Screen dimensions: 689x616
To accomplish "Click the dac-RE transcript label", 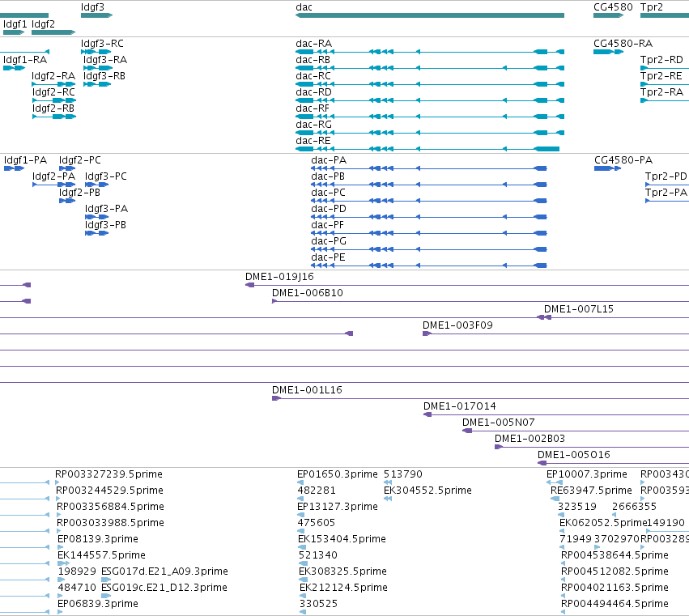I will pyautogui.click(x=313, y=141).
